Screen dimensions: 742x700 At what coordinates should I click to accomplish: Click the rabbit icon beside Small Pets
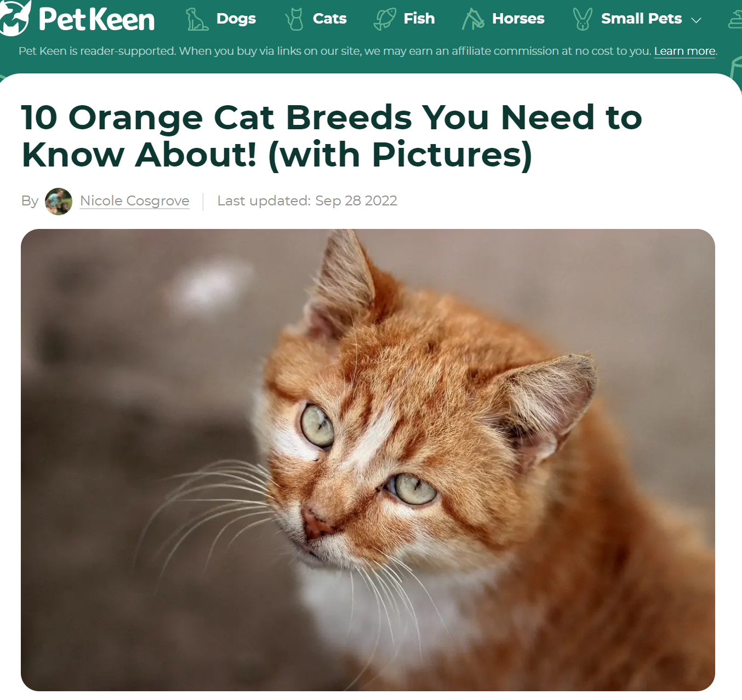[583, 19]
